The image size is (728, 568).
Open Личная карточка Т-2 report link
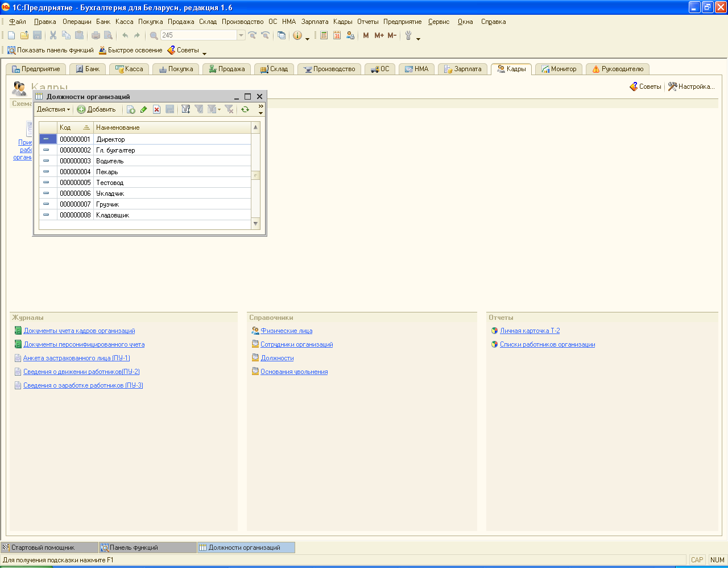click(x=530, y=331)
